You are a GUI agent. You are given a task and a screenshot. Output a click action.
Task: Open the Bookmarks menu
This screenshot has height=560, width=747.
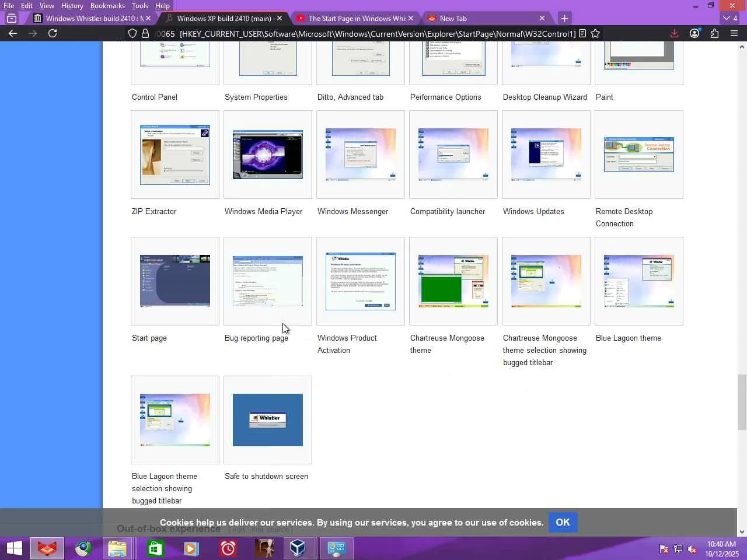pos(107,6)
